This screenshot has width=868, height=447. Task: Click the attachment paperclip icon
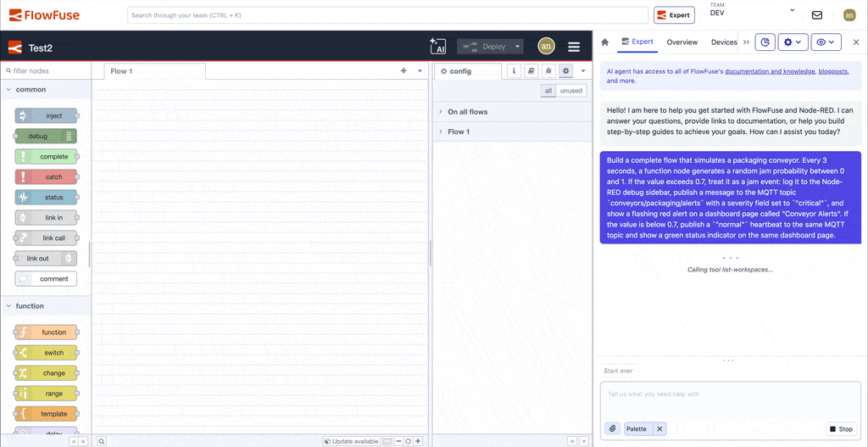tap(613, 428)
